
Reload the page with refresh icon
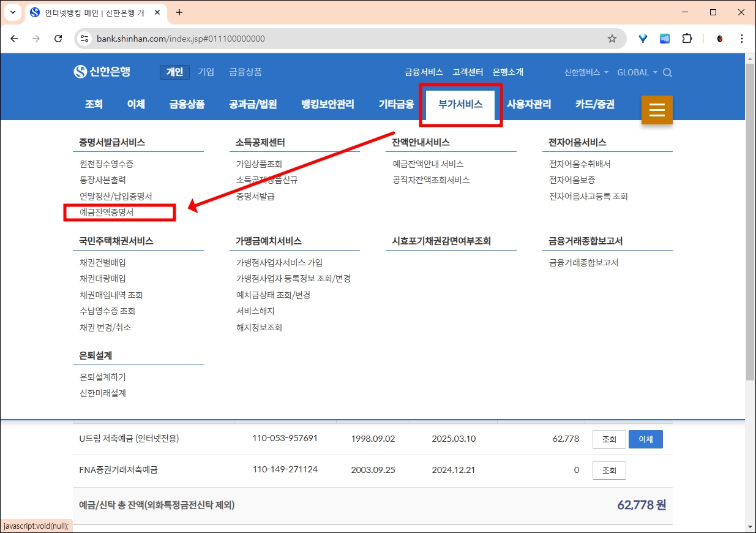coord(58,39)
